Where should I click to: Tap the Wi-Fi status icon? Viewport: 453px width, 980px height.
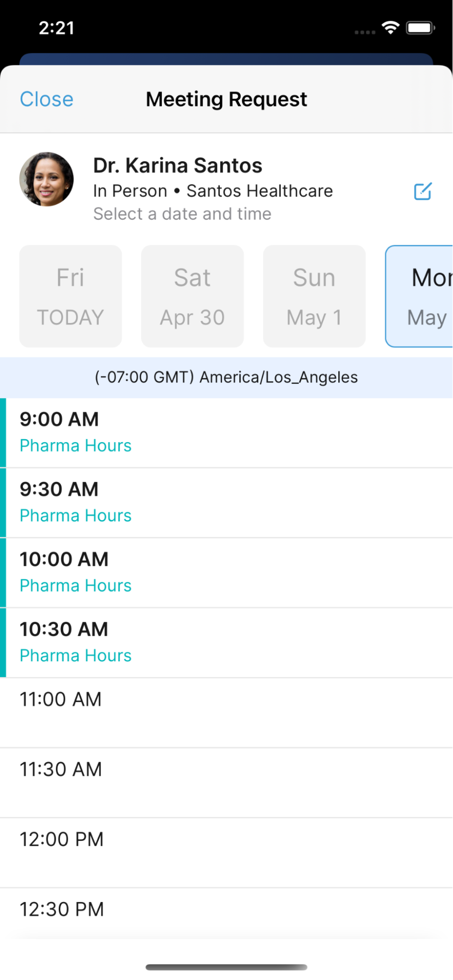click(x=391, y=27)
